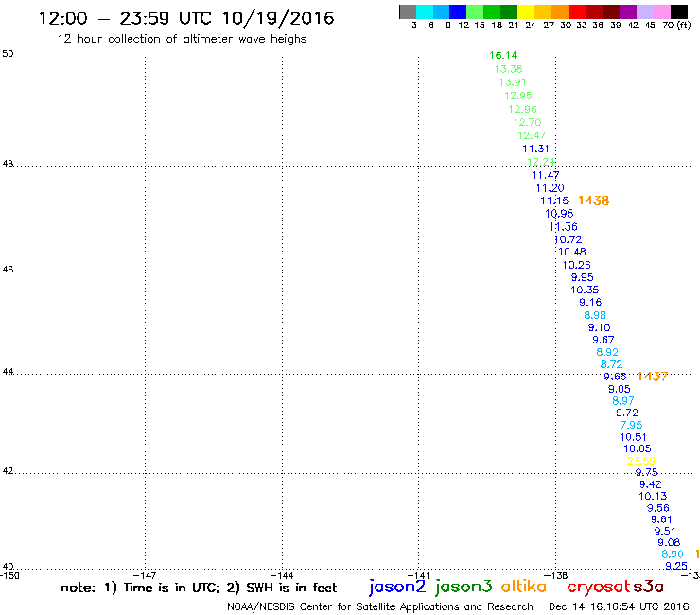
Task: Select the 9.42 reading
Action: coord(651,484)
